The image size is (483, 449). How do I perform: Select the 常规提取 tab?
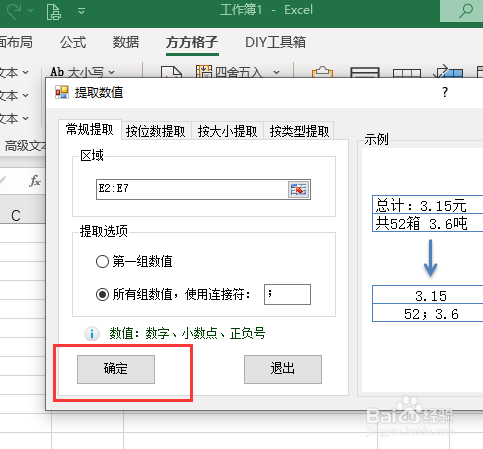[90, 129]
